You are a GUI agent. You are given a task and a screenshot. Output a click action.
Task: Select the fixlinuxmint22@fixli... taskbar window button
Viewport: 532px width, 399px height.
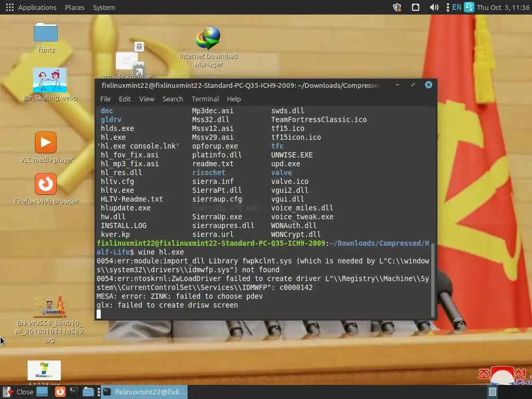[144, 392]
